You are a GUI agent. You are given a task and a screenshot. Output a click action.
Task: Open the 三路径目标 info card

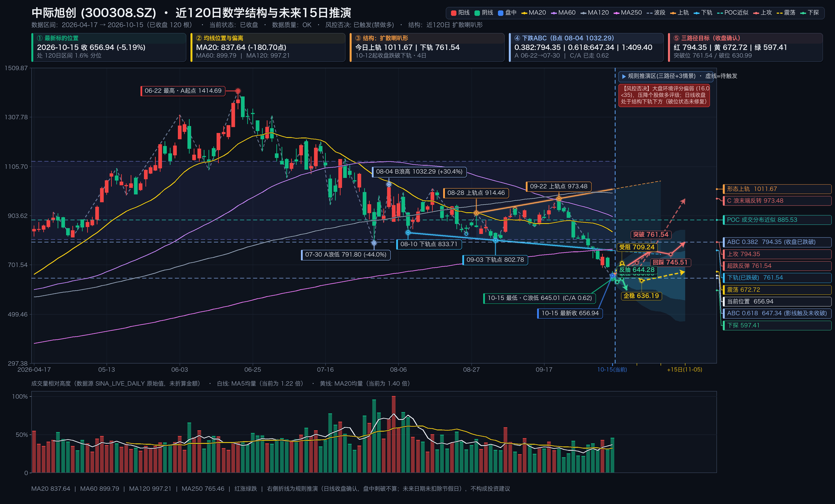tap(745, 47)
